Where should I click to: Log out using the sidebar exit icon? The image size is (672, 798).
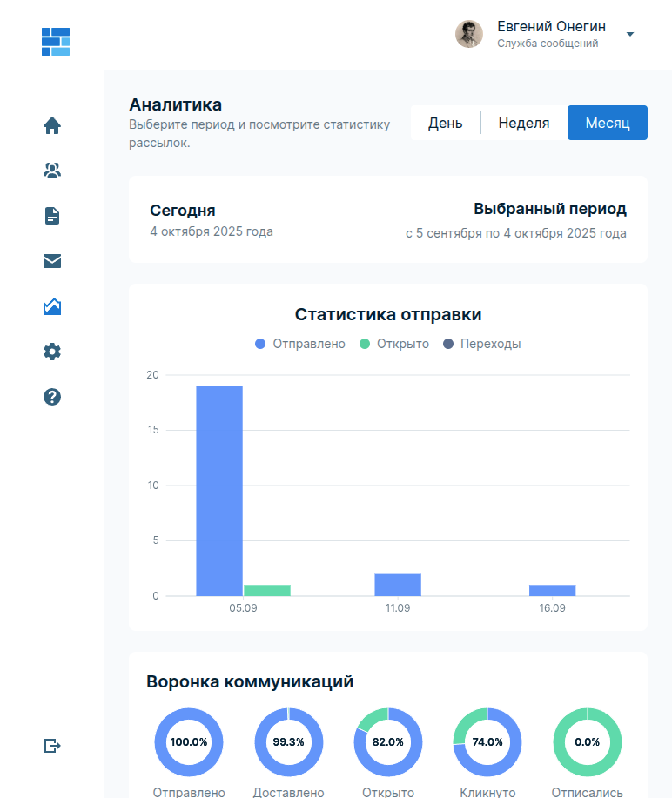click(52, 746)
